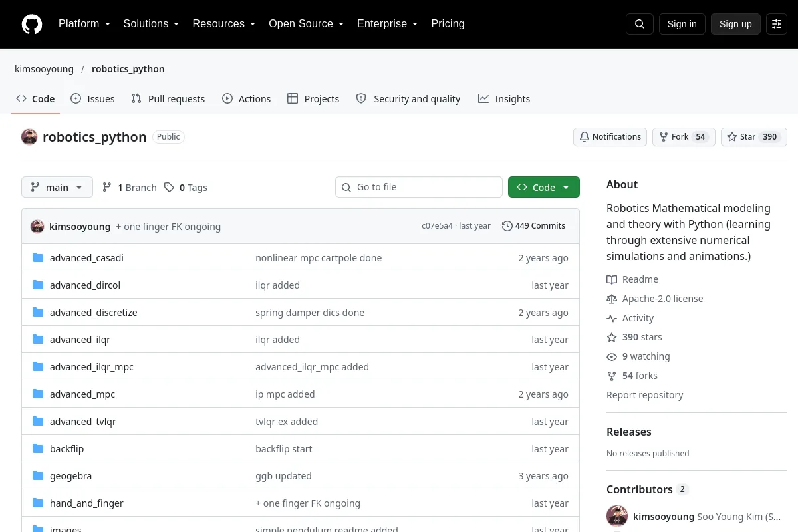This screenshot has width=798, height=532.
Task: Open the Pricing page
Action: point(448,24)
